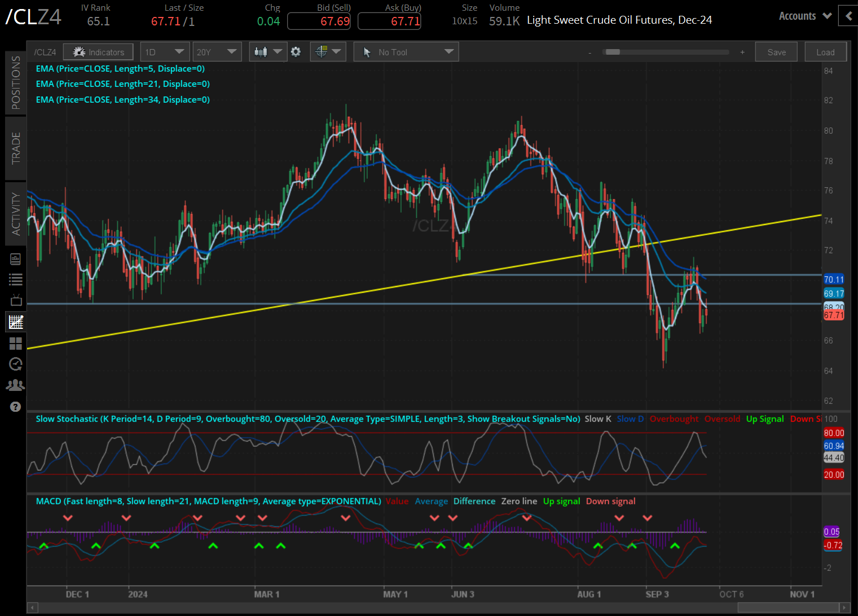The width and height of the screenshot is (858, 616).
Task: Click the chart zoom slider handle
Action: [x=613, y=52]
